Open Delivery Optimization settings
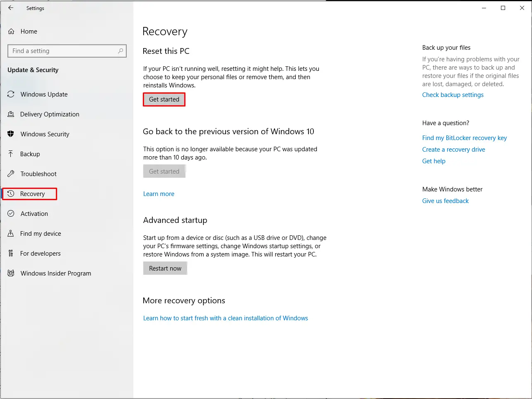 (49, 114)
